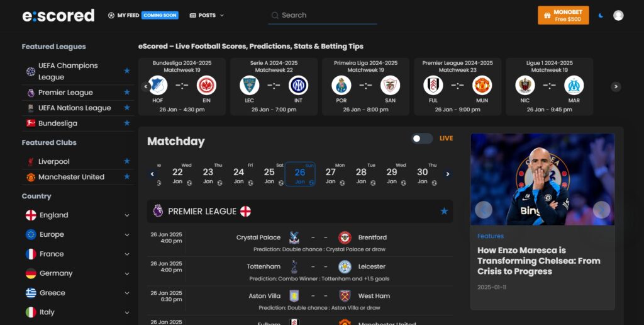Expand the Italy country list

(127, 312)
